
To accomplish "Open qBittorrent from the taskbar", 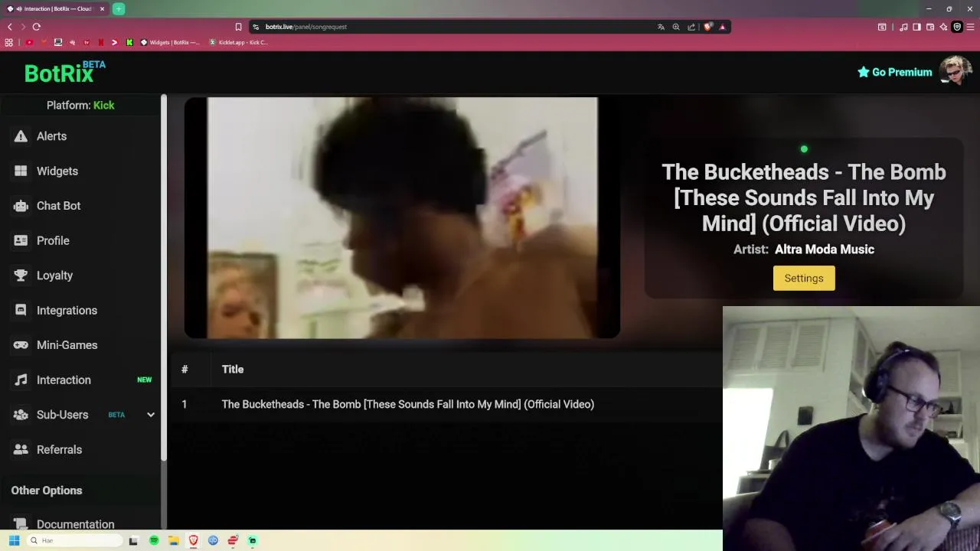I will click(x=213, y=540).
